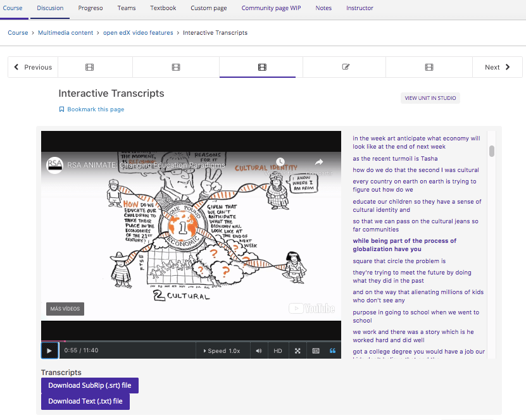
Task: Open the RSA channel logo
Action: pos(56,164)
